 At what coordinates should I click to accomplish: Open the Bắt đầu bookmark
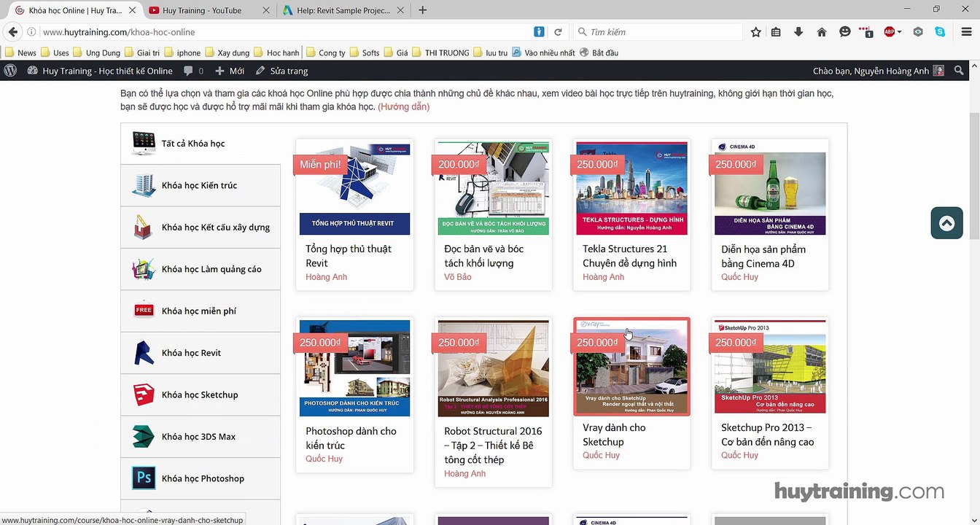pos(599,52)
